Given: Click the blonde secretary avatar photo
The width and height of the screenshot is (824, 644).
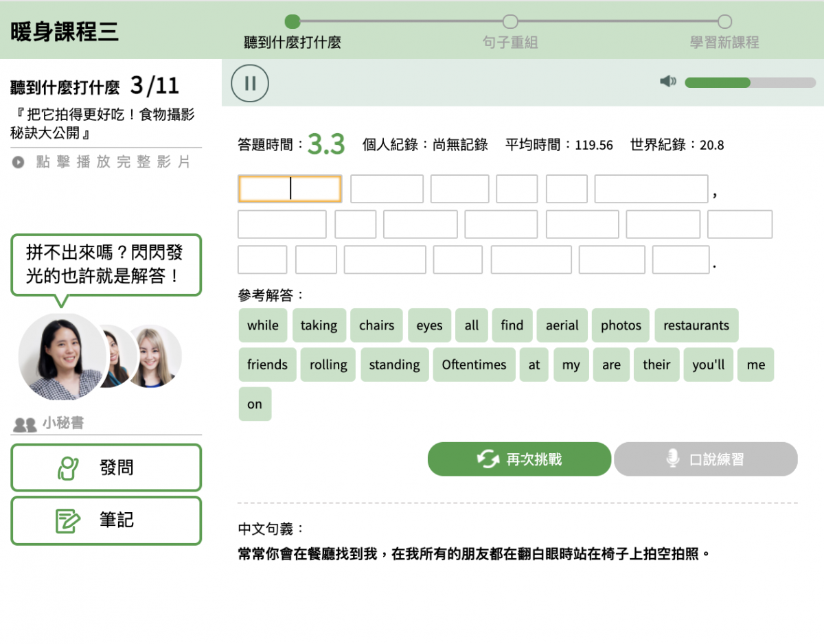Looking at the screenshot, I should click(154, 356).
